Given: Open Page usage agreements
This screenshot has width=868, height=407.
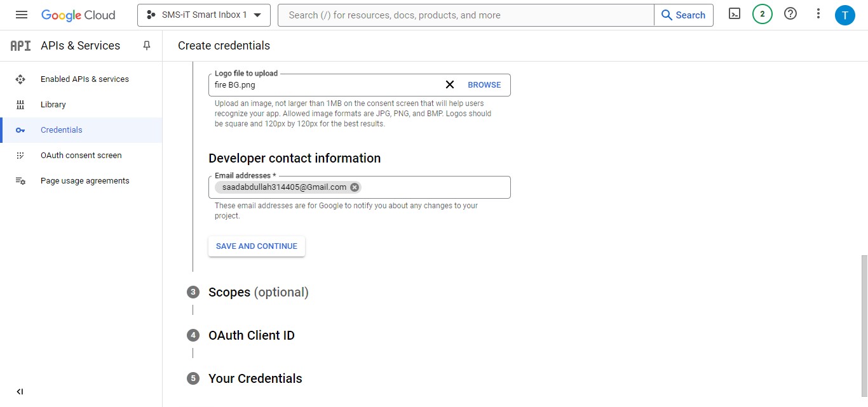Looking at the screenshot, I should (85, 180).
